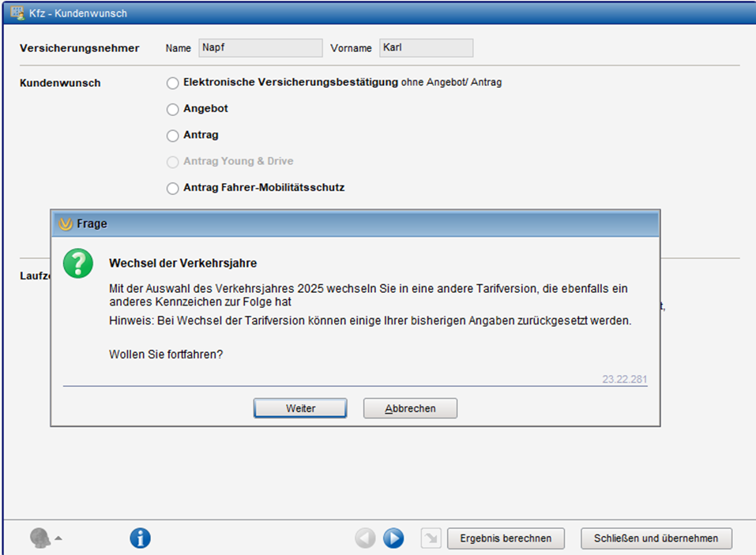Click the grey head profile icon

[x=39, y=538]
